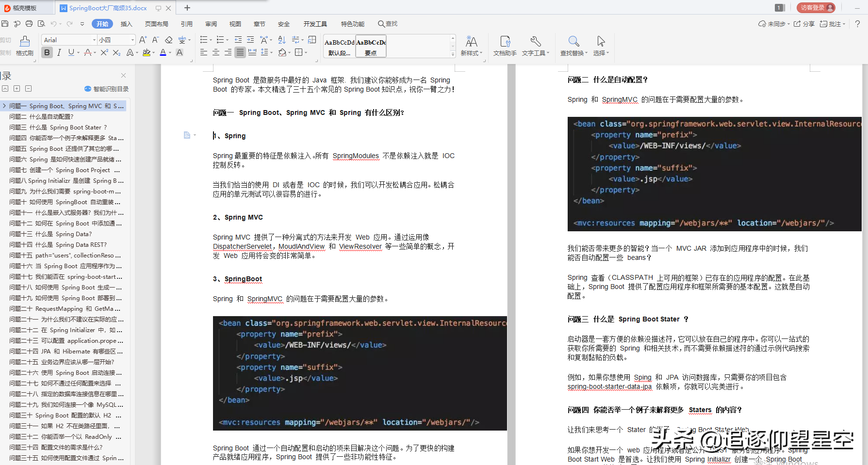Increase font size with the A+ icon

[x=143, y=40]
